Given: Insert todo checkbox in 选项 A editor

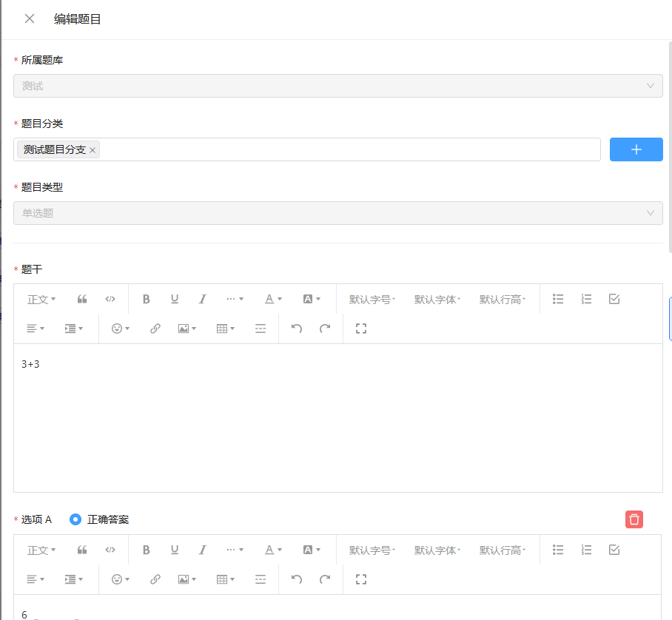Looking at the screenshot, I should 614,550.
